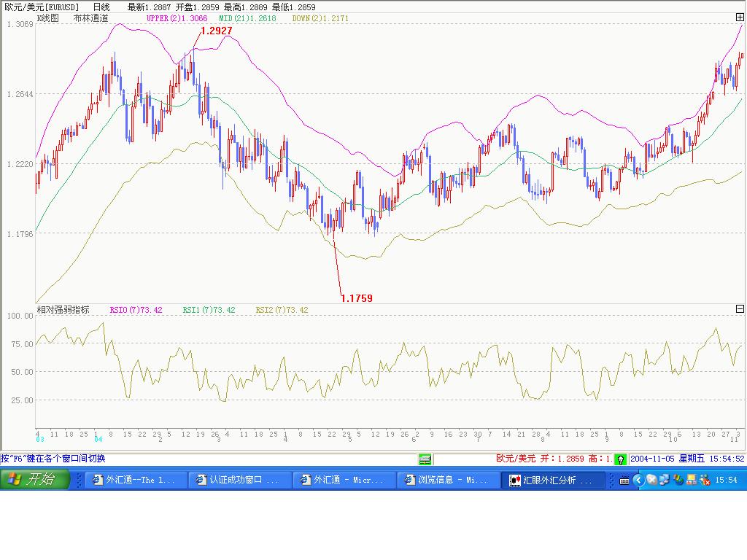Click the 1.3069 price axis label
747x560 pixels.
20,24
